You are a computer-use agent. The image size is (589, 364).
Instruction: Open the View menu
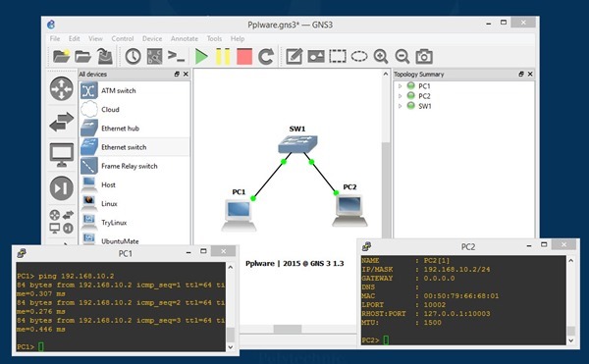(95, 38)
